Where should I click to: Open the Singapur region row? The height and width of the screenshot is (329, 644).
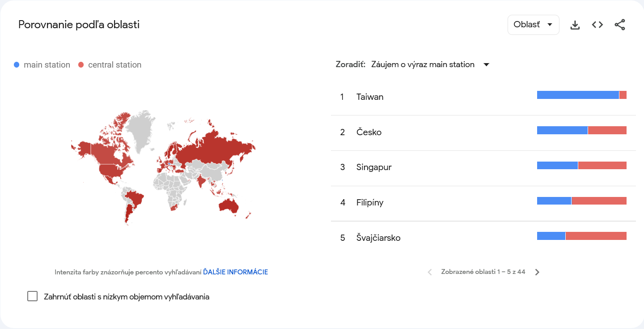374,167
